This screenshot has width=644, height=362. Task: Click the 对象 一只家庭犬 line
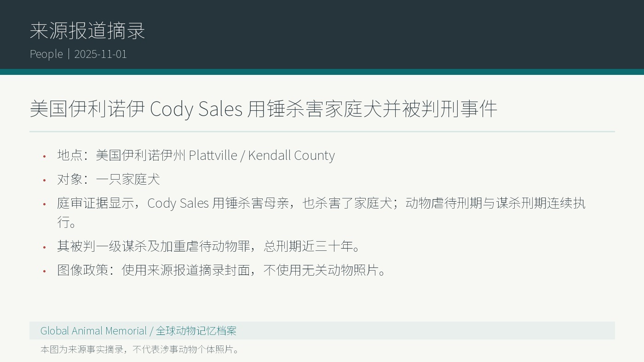(109, 179)
